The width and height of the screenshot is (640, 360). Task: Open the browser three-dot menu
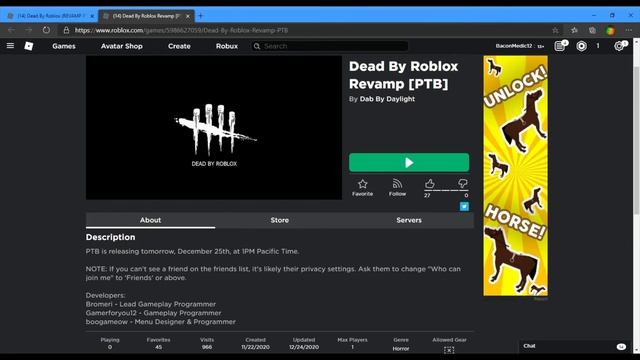(629, 30)
